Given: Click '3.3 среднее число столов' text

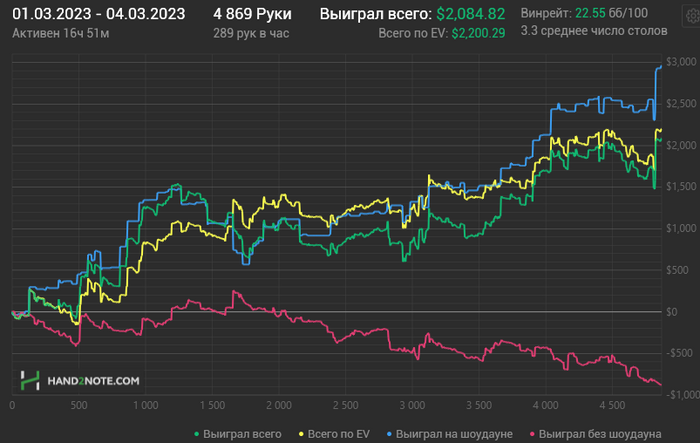Looking at the screenshot, I should tap(594, 31).
